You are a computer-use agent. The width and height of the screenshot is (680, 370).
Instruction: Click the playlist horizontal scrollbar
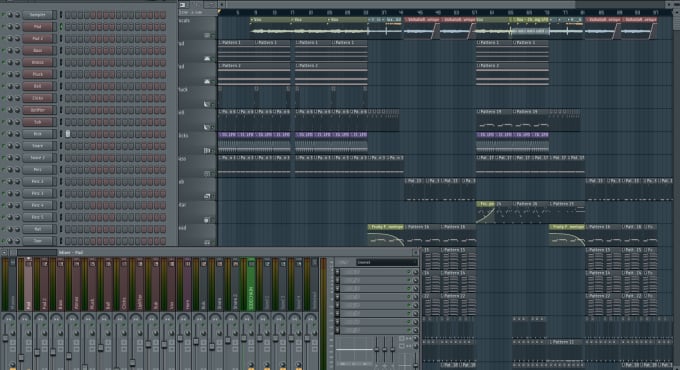[x=400, y=4]
